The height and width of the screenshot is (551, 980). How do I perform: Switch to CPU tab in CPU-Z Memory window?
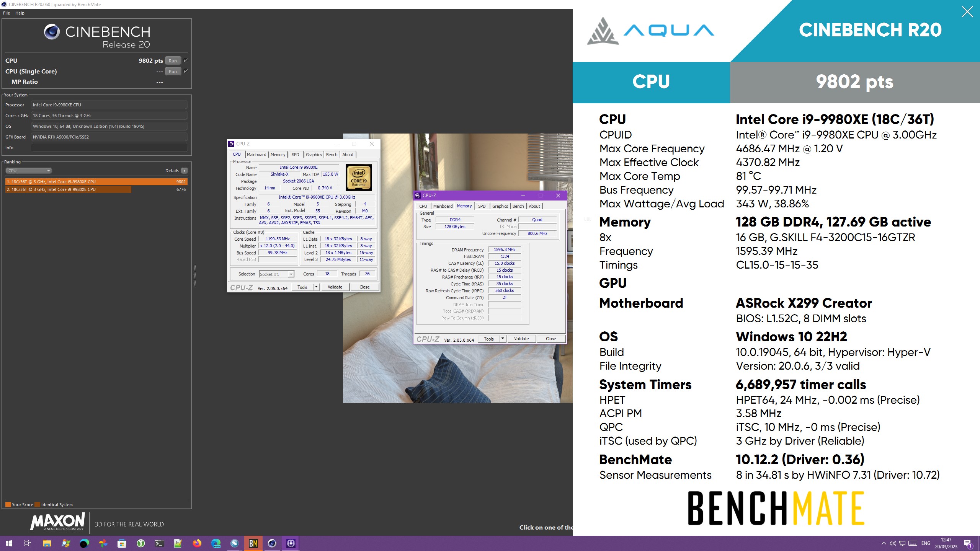coord(423,206)
